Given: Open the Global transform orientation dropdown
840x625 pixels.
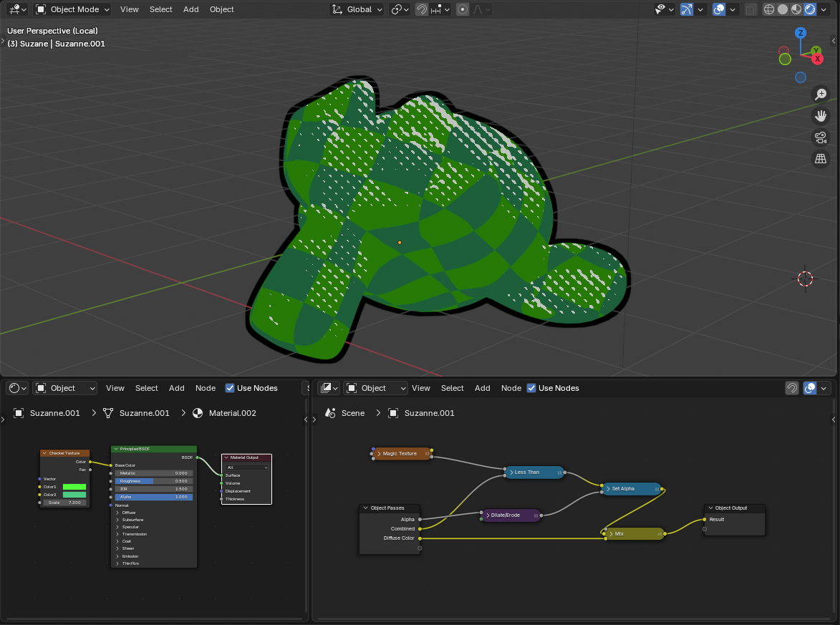Looking at the screenshot, I should coord(357,9).
